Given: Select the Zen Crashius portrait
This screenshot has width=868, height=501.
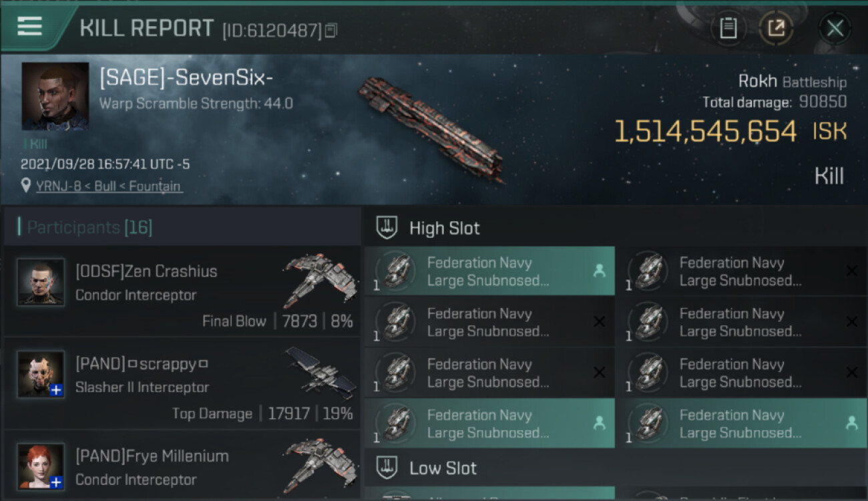Looking at the screenshot, I should click(x=41, y=282).
